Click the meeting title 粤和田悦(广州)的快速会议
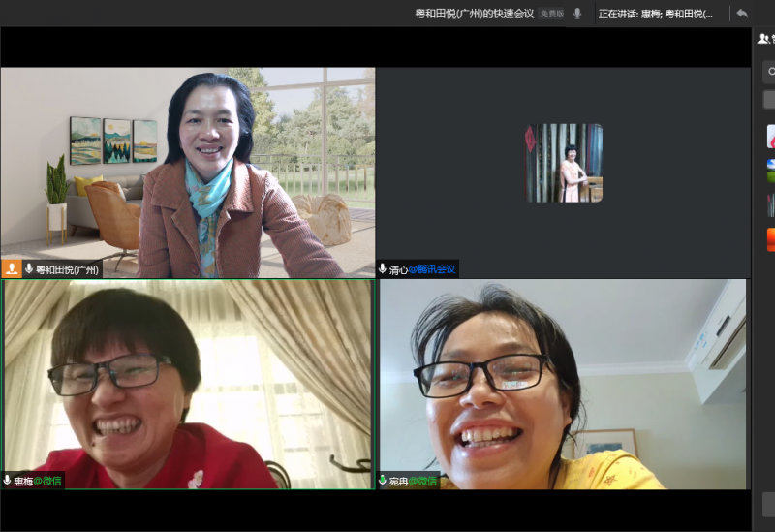Screen dimensions: 775x532 click(x=475, y=14)
